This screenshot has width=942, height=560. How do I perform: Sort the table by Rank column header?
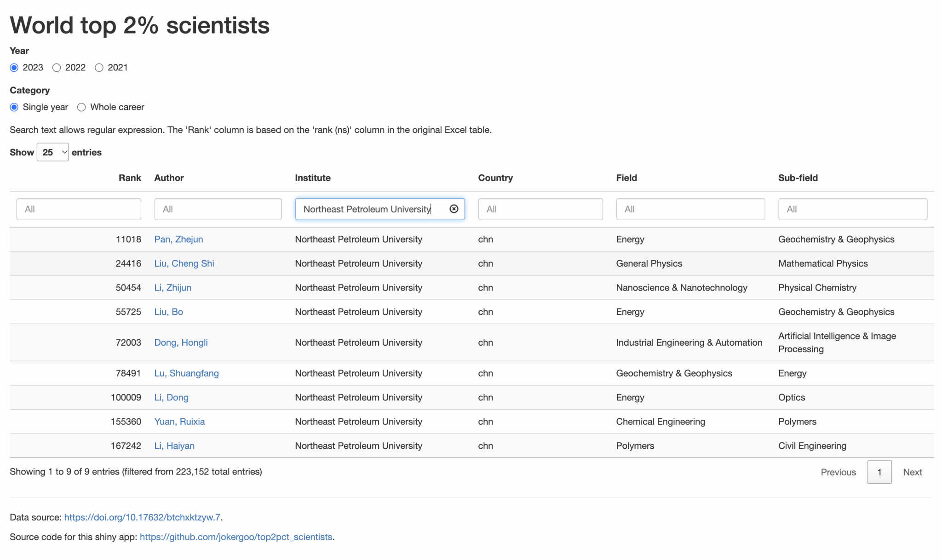click(130, 178)
